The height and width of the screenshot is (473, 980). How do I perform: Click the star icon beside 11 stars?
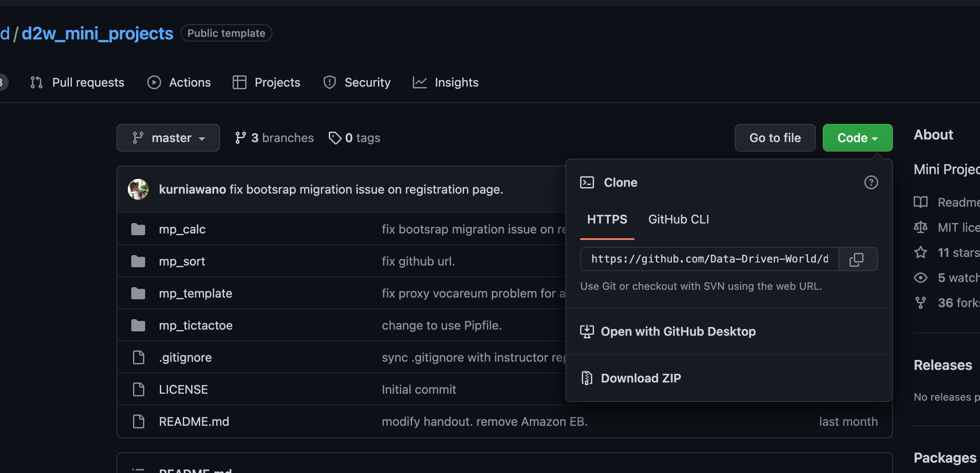click(x=921, y=253)
